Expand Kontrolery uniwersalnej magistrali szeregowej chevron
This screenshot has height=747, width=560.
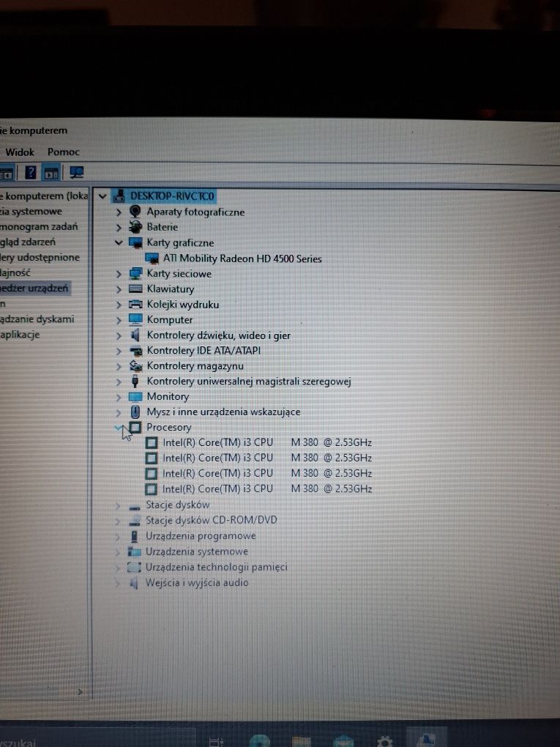(119, 382)
